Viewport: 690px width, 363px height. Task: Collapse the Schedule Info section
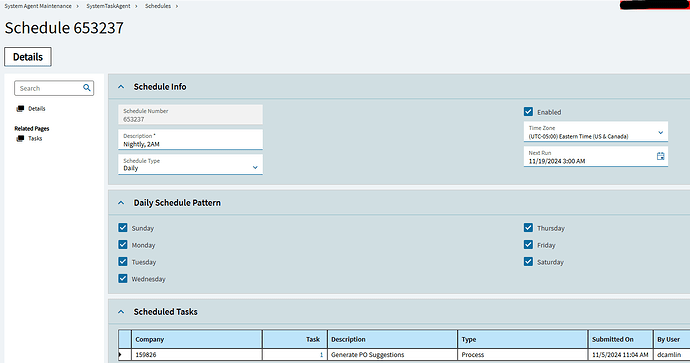click(x=121, y=87)
